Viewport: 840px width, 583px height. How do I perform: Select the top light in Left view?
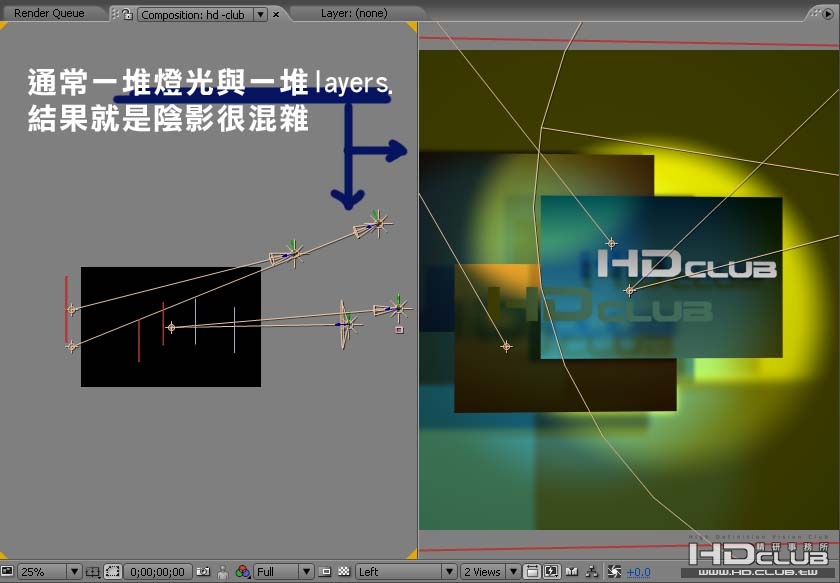[378, 223]
